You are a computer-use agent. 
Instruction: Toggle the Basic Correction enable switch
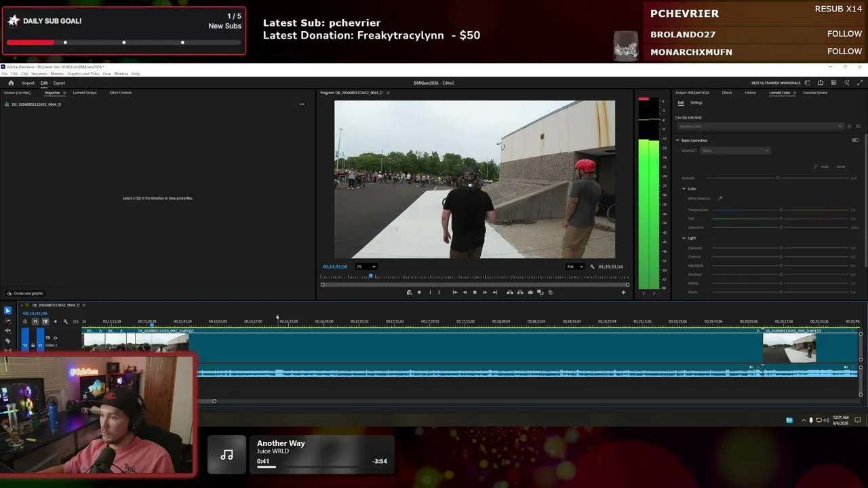point(855,140)
